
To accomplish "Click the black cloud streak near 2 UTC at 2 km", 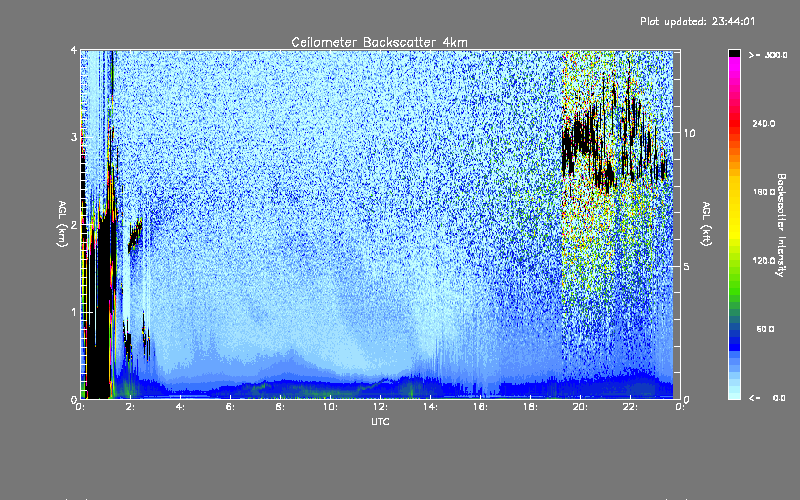I will [135, 234].
